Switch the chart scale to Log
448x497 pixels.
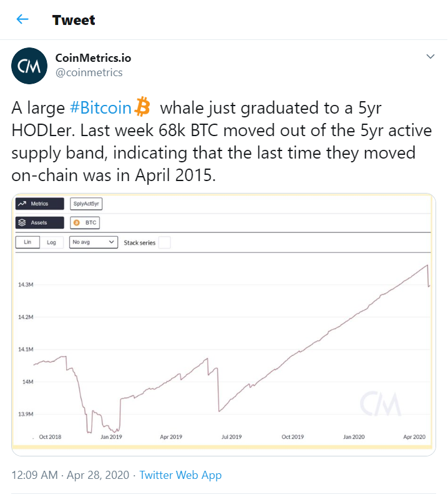tap(52, 242)
